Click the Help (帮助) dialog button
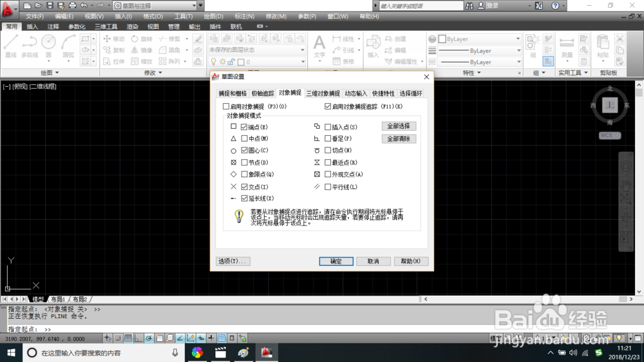This screenshot has height=362, width=644. 411,262
